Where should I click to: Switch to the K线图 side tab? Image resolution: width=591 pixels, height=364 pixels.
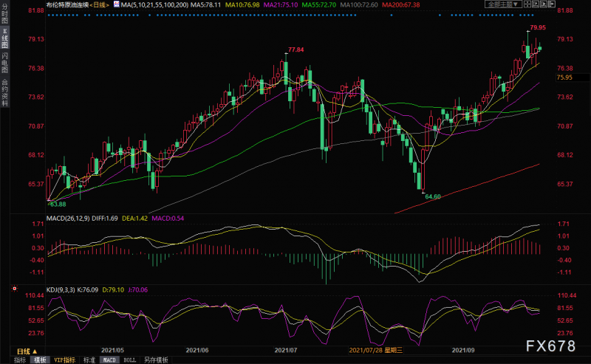point(5,39)
